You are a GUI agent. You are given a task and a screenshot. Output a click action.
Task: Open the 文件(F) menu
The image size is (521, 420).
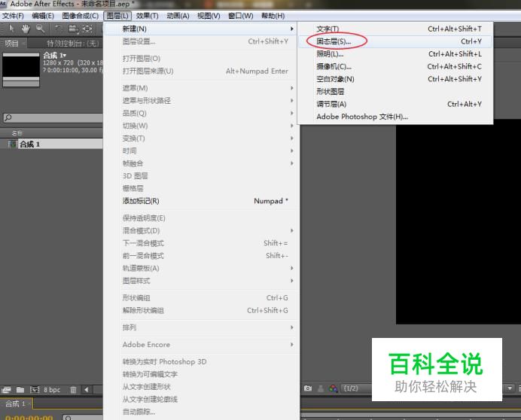14,16
